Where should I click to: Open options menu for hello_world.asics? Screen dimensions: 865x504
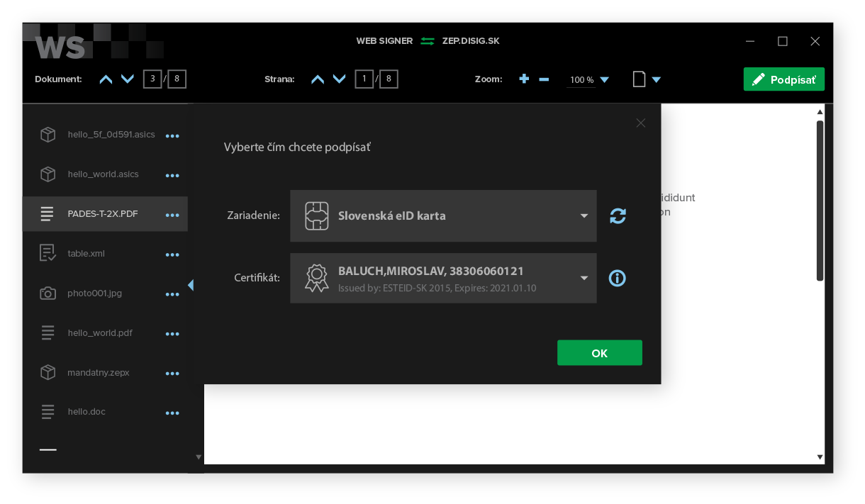point(172,176)
